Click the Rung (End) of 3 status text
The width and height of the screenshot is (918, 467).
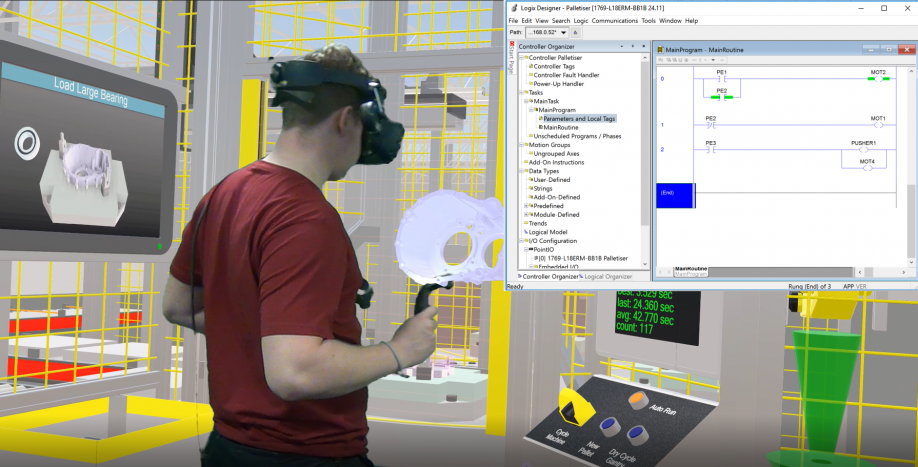pyautogui.click(x=810, y=286)
